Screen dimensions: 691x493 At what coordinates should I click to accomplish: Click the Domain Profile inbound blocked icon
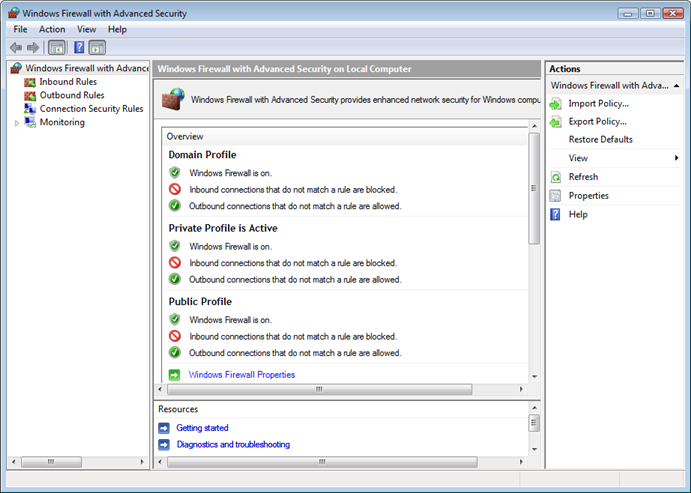pyautogui.click(x=175, y=189)
